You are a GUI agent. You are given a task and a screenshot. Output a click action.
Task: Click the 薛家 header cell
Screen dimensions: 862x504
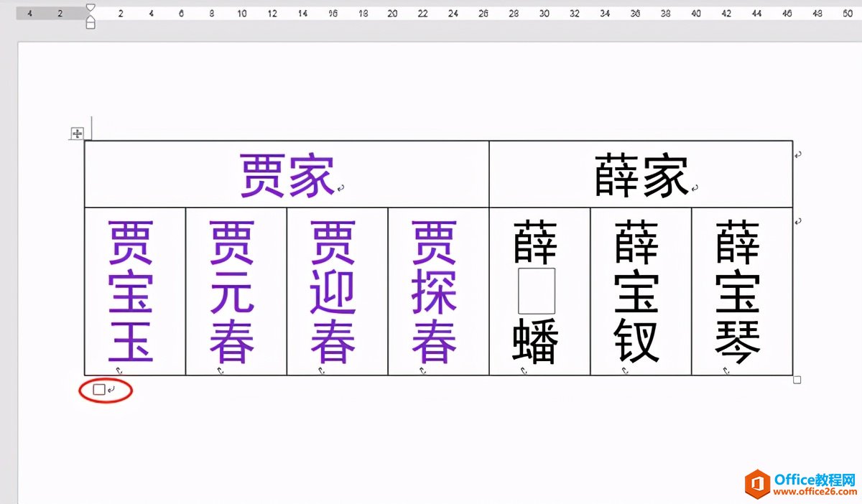coord(641,174)
